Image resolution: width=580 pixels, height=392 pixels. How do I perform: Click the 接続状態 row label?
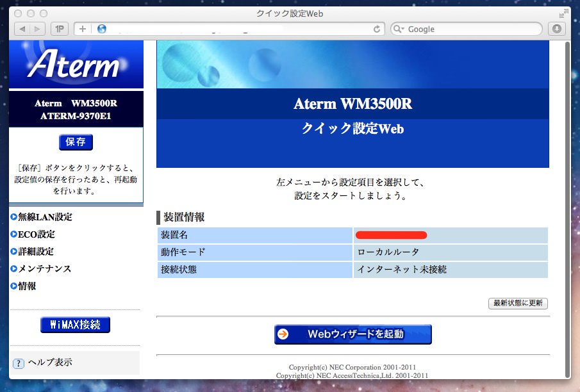(x=179, y=270)
